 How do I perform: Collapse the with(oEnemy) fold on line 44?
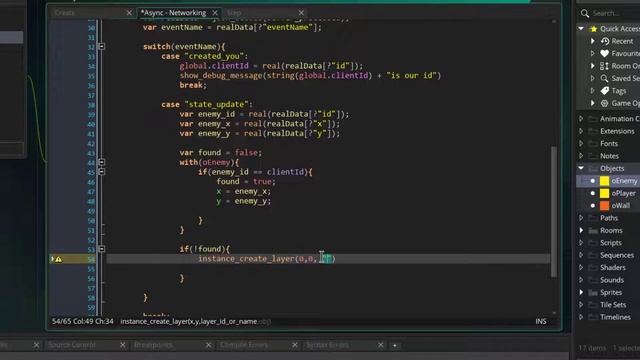[x=102, y=162]
